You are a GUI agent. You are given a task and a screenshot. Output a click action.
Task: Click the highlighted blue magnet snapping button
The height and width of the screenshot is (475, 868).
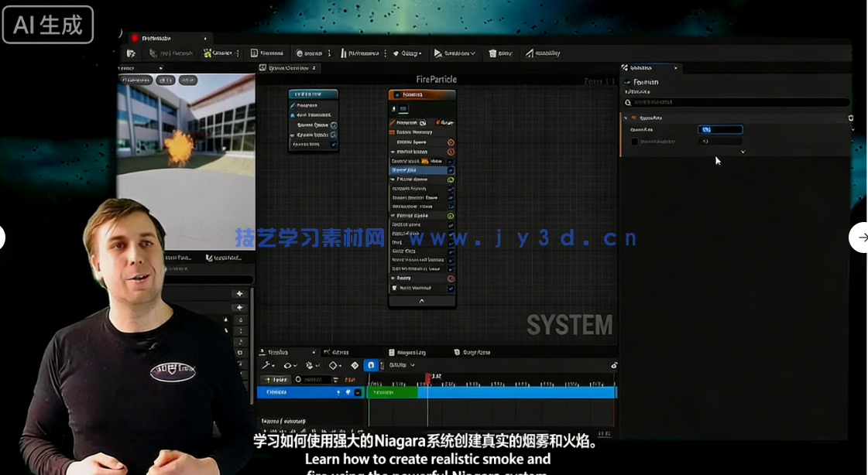click(371, 365)
